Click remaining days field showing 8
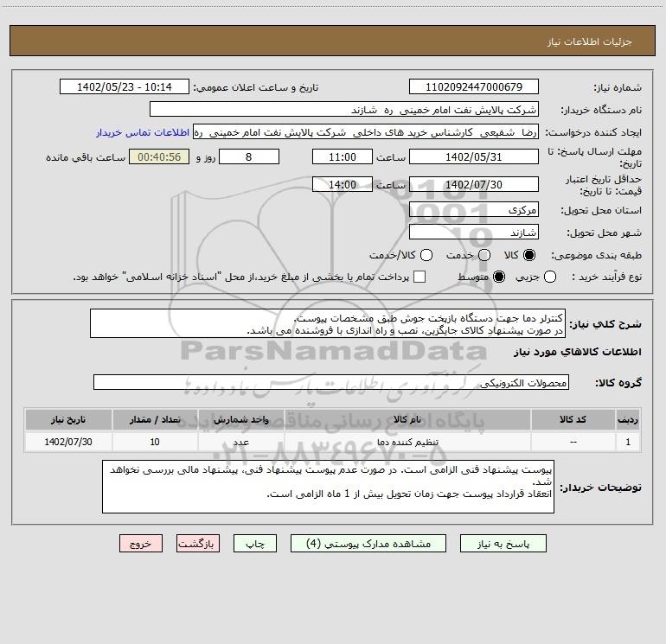Viewport: 666px width, 644px height. [x=249, y=156]
